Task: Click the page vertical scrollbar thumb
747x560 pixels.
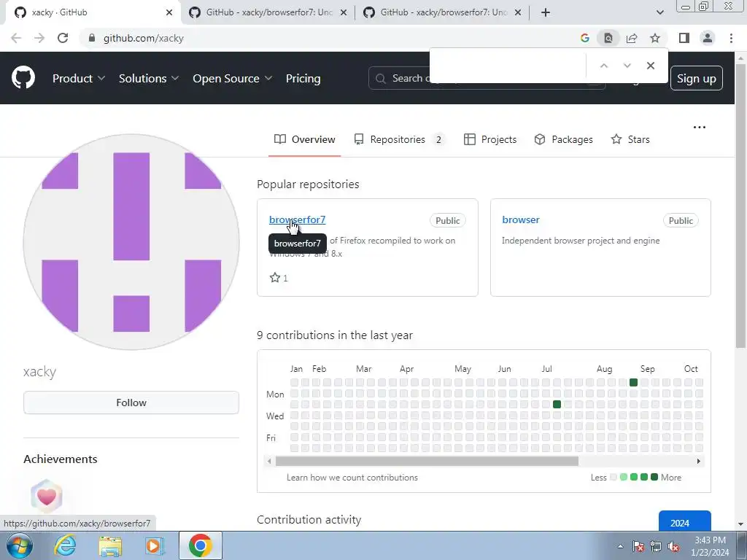Action: pyautogui.click(x=740, y=205)
